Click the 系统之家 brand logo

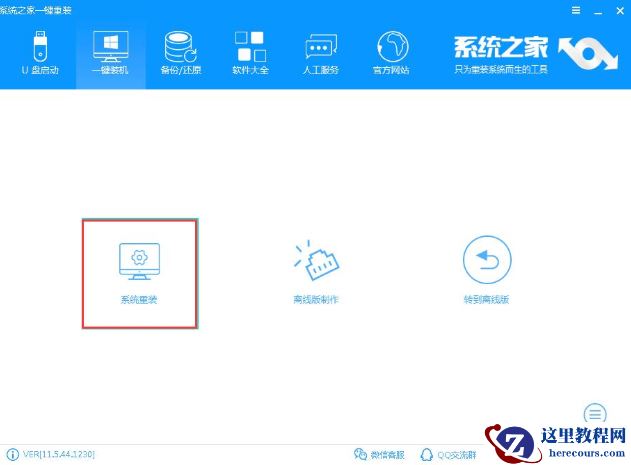(536, 53)
